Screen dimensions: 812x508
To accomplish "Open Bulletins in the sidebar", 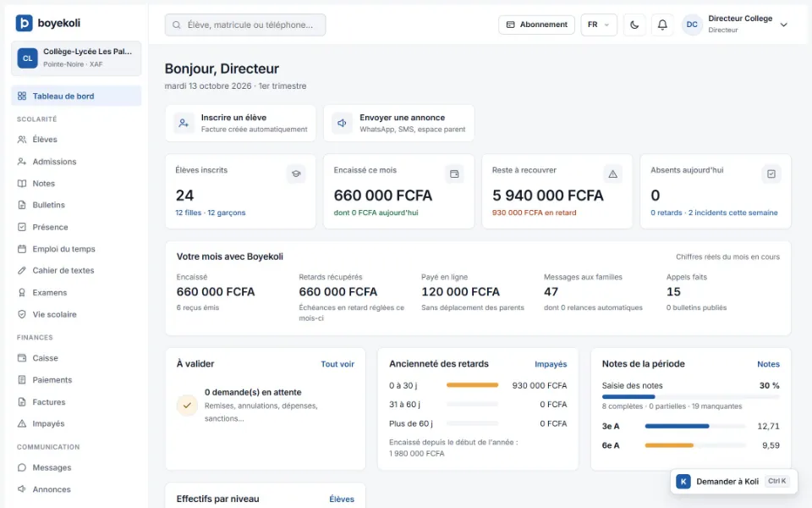I will pyautogui.click(x=76, y=205).
